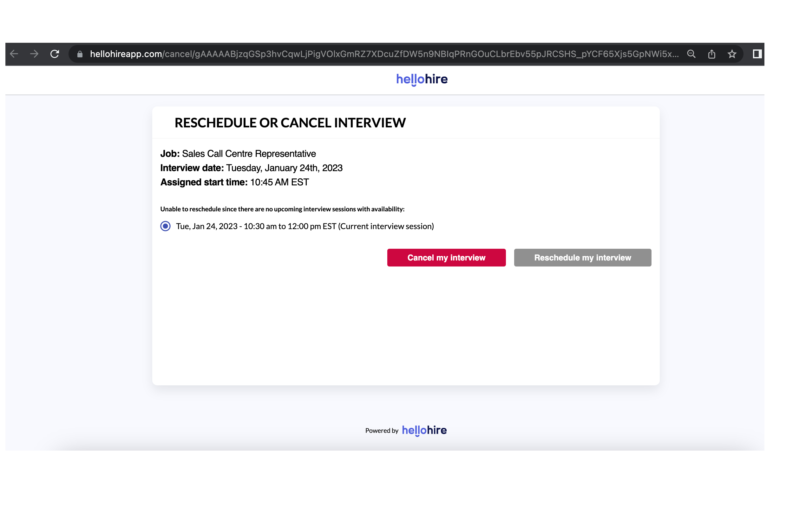Screen dimensions: 812x507
Task: Open the zoom magnifier icon in address bar
Action: [x=691, y=54]
